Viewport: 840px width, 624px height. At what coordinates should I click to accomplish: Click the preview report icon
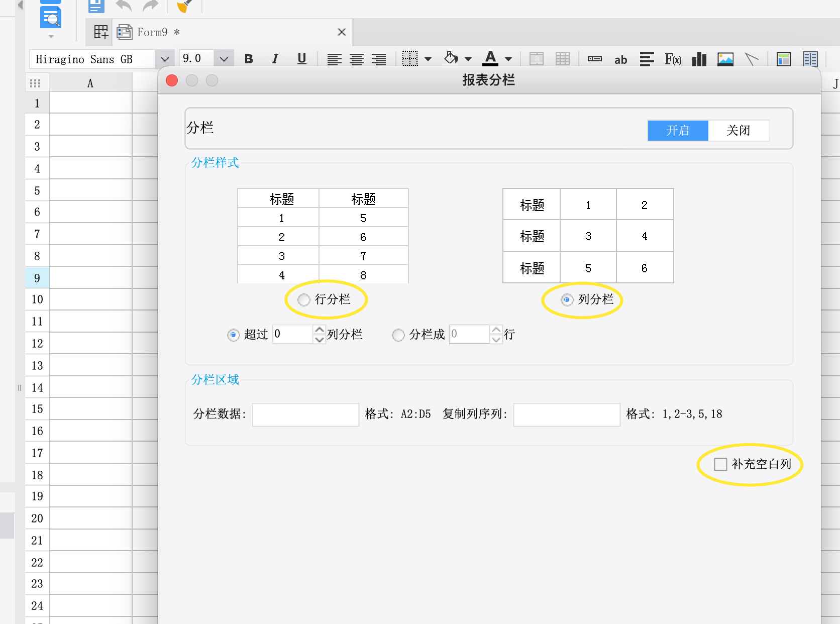[x=51, y=16]
